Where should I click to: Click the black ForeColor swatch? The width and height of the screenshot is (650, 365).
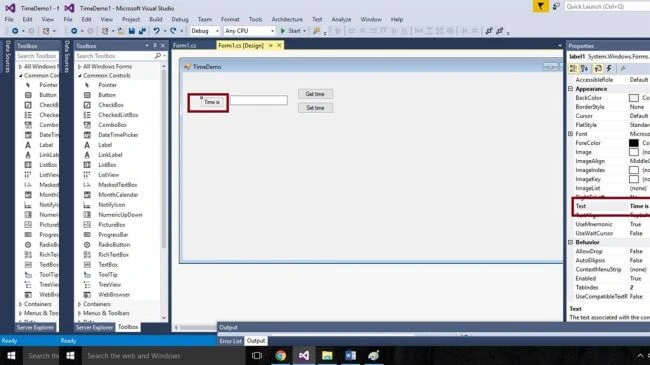[633, 143]
